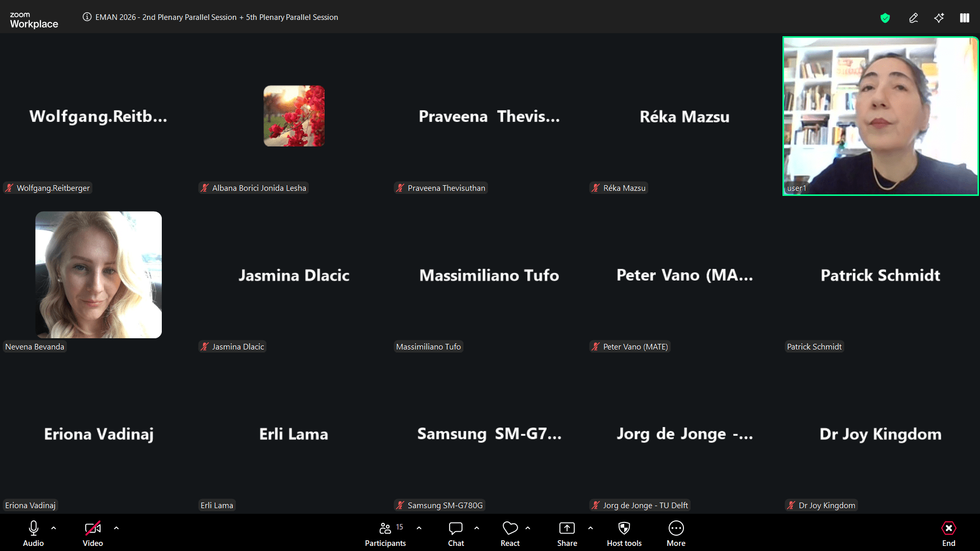
Task: Expand the React options chevron
Action: point(528,528)
